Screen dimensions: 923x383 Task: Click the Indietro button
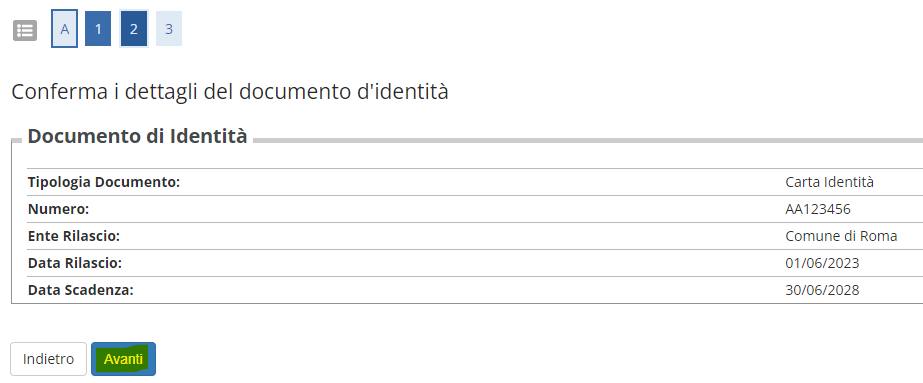[x=48, y=359]
